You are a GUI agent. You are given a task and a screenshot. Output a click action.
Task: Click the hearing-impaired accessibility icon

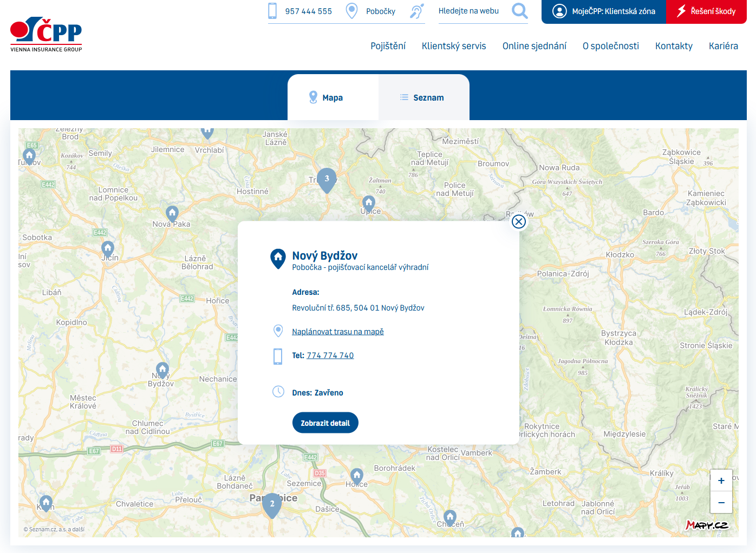pos(416,11)
